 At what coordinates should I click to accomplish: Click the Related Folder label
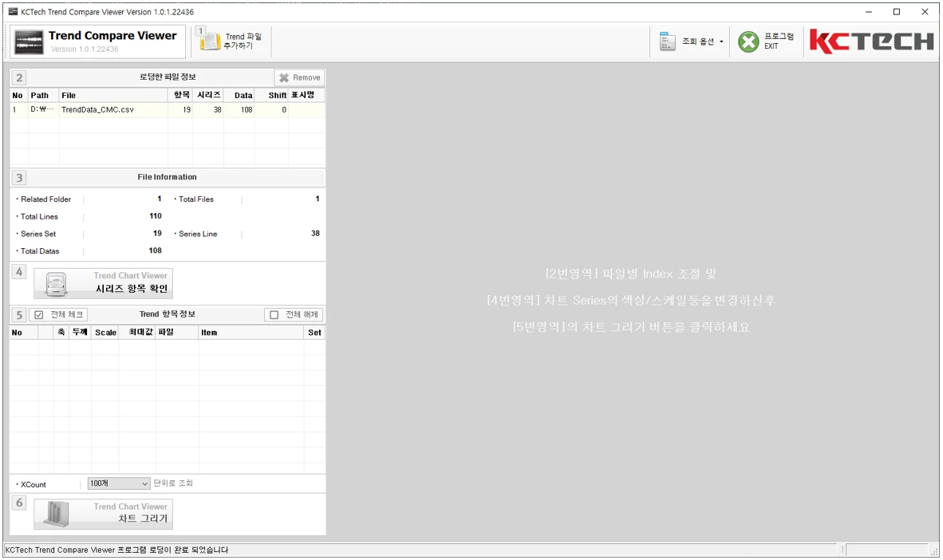click(x=45, y=199)
